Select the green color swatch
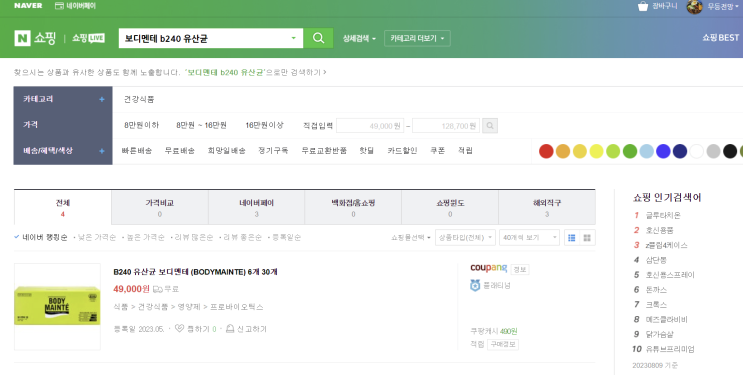The image size is (743, 375). tap(630, 151)
